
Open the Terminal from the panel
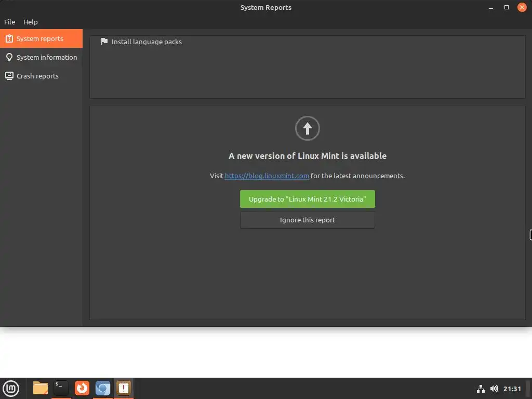click(61, 388)
